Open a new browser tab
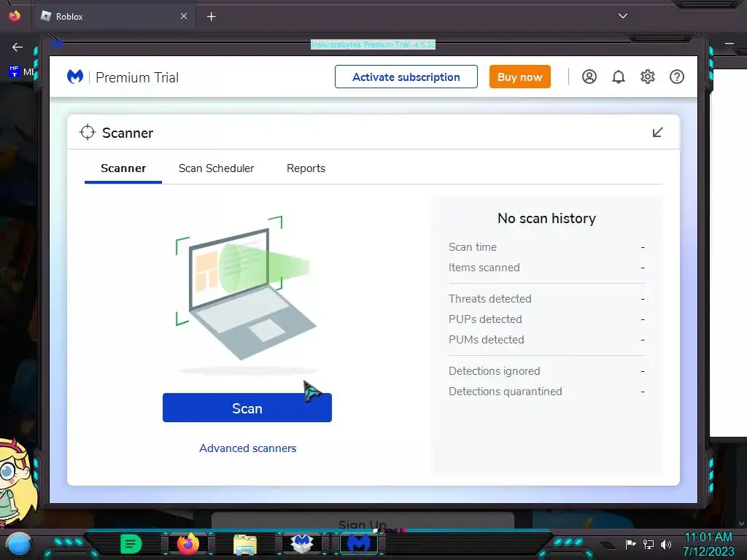The width and height of the screenshot is (747, 560). pos(211,17)
